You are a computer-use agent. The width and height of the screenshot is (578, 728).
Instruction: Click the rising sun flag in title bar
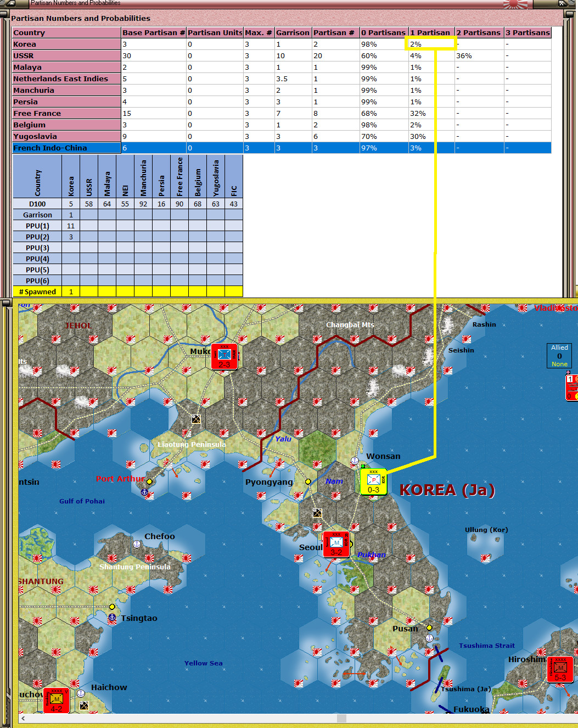coord(515,3)
